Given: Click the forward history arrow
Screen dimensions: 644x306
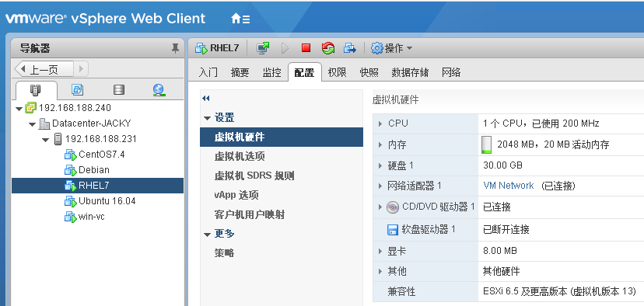Looking at the screenshot, I should click(x=81, y=69).
